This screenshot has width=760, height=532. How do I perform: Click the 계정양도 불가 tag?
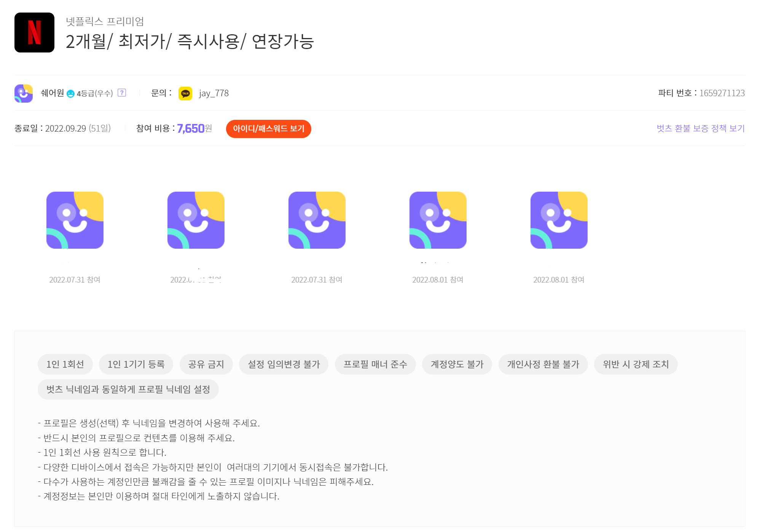pos(457,364)
